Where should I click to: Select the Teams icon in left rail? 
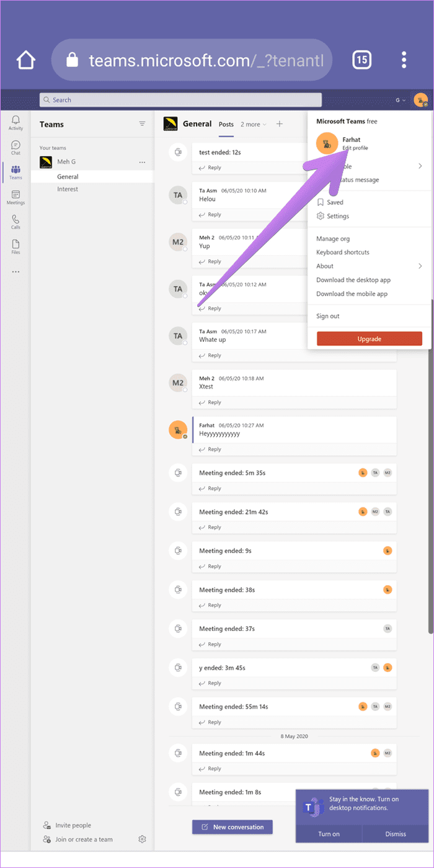click(15, 172)
